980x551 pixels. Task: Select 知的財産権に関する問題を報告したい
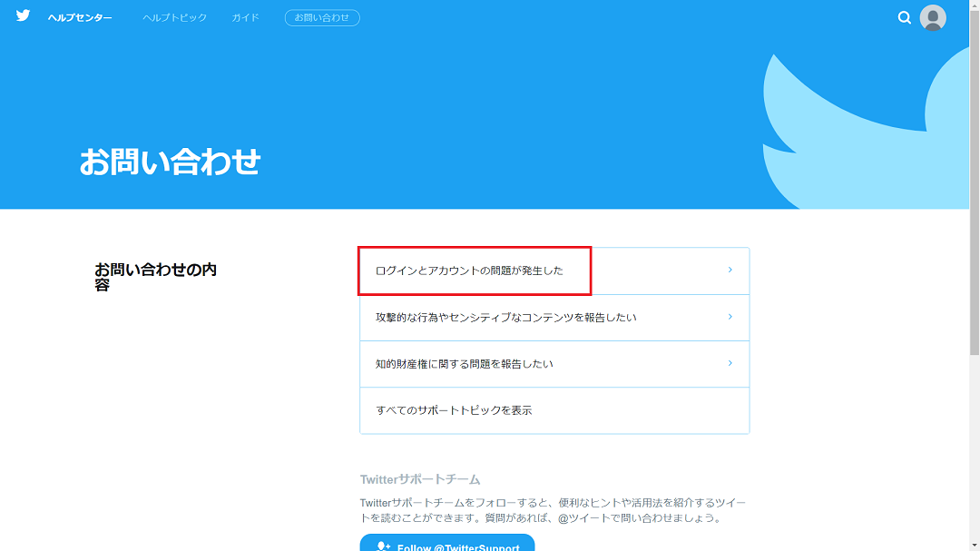coord(464,364)
